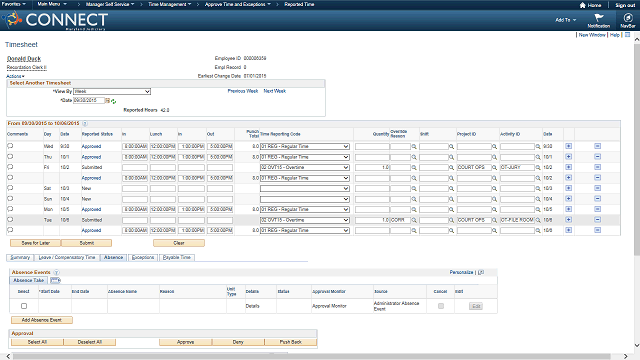The height and width of the screenshot is (360, 640).
Task: Click the Home icon in top bar
Action: tap(582, 5)
